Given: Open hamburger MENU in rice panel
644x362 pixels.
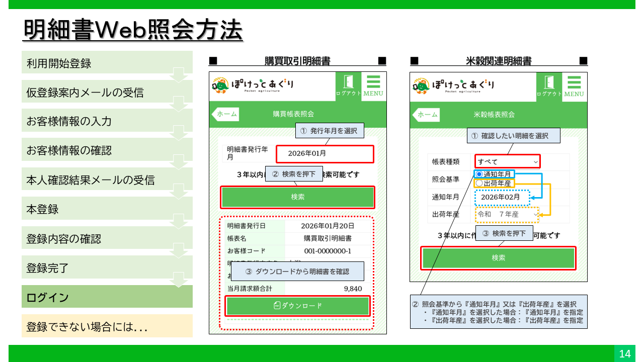Looking at the screenshot, I should tap(574, 86).
